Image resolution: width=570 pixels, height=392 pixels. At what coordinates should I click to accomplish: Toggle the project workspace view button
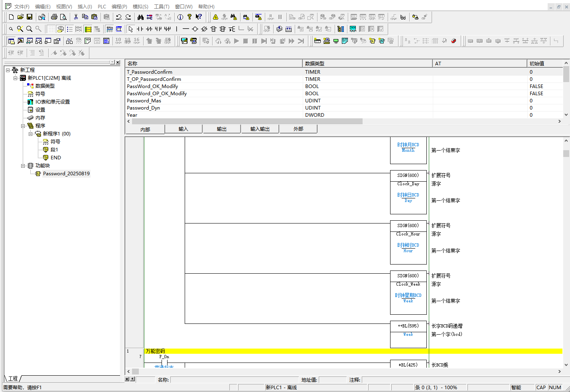(x=12, y=41)
